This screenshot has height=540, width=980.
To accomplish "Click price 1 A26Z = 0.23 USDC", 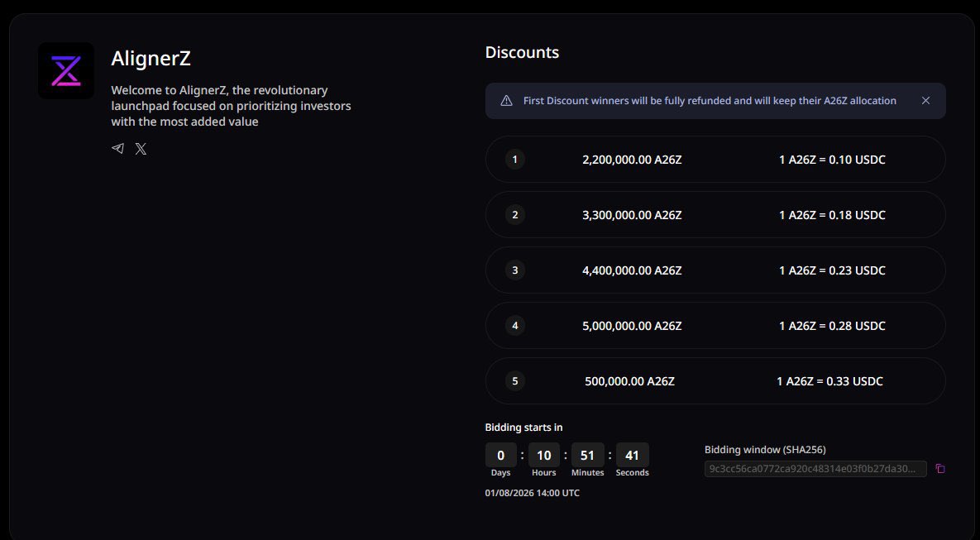I will pyautogui.click(x=832, y=270).
